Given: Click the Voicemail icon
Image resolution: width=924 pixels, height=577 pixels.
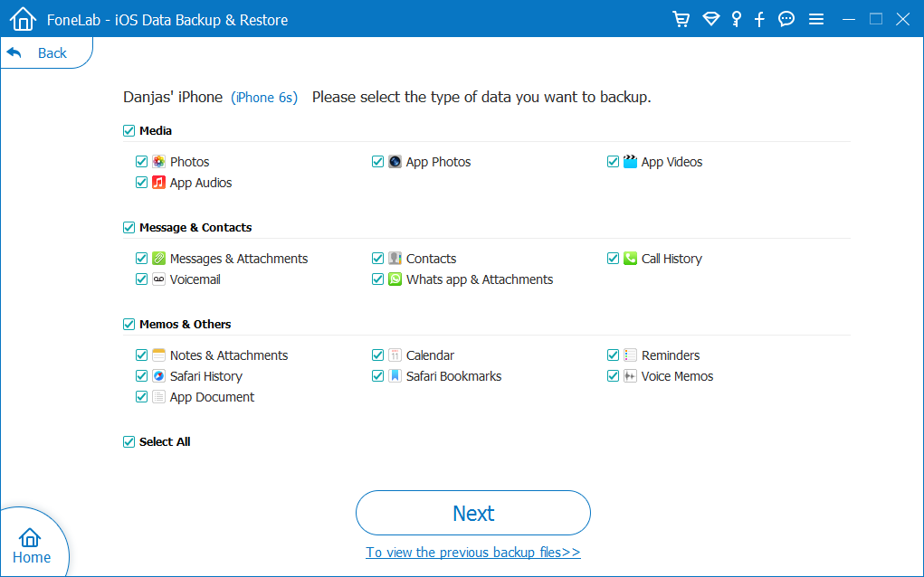Looking at the screenshot, I should point(158,279).
